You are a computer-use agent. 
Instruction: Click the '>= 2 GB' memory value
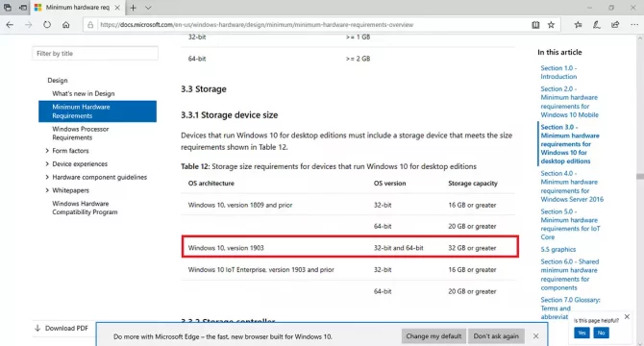pyautogui.click(x=358, y=59)
